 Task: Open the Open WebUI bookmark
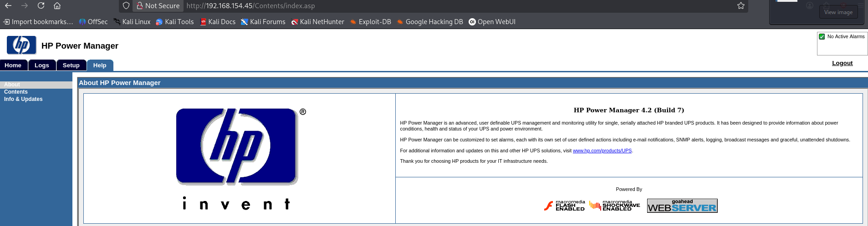point(492,22)
